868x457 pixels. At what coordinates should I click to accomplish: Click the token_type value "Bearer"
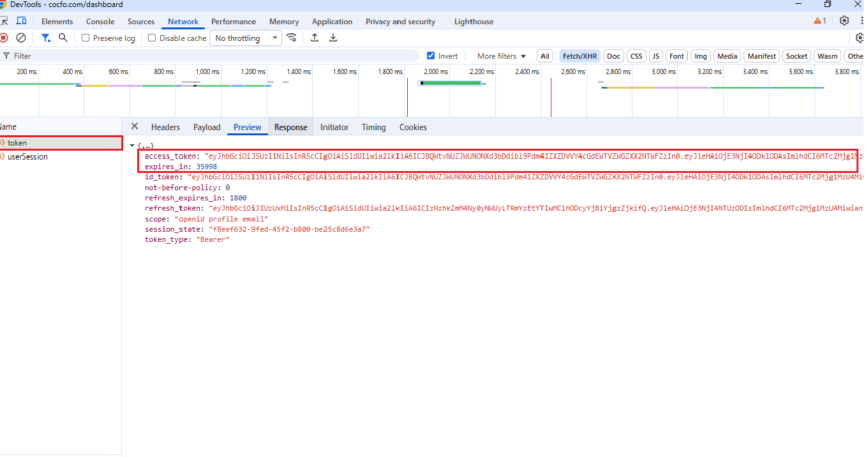[213, 239]
